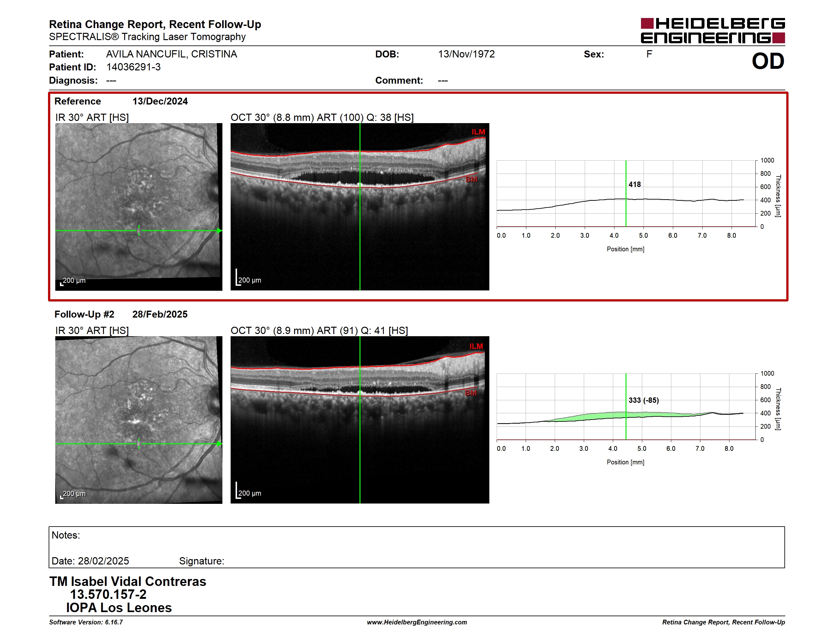Open www.HeidelbergEngineering.com link

click(417, 622)
